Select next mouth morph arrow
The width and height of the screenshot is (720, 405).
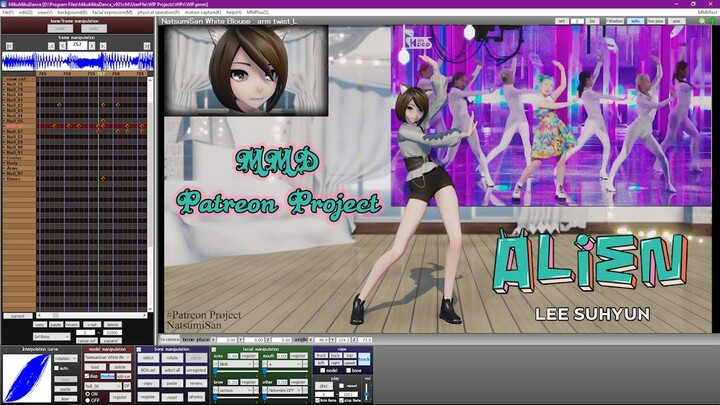(x=305, y=364)
